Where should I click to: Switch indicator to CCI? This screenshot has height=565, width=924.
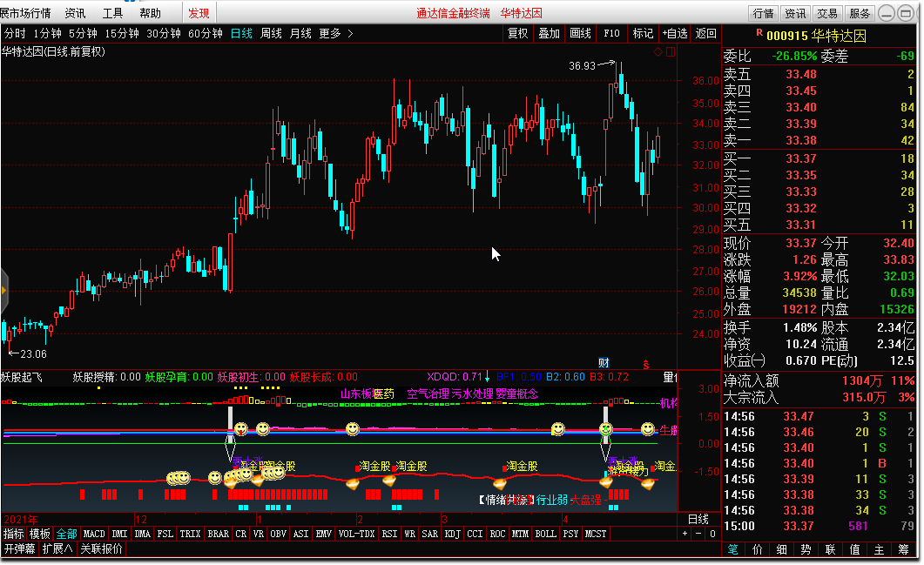[x=475, y=534]
